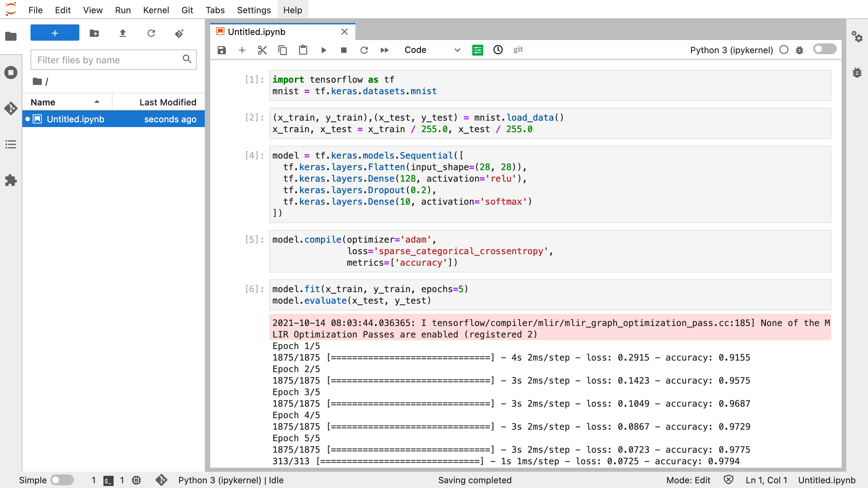This screenshot has height=488, width=868.
Task: Open the Tabs menu
Action: coord(215,10)
